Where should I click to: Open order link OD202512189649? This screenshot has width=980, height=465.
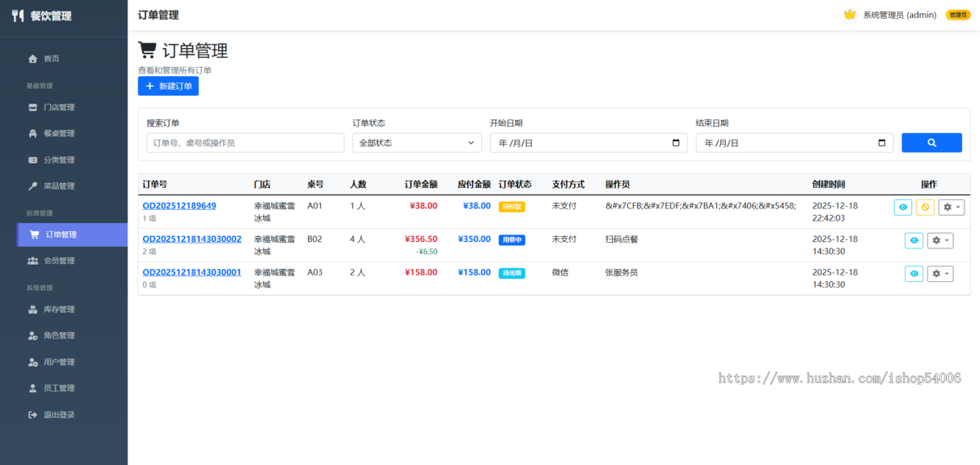[180, 206]
